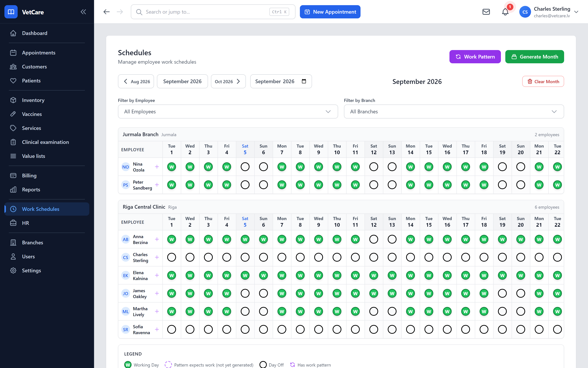Click the SR avatar for Sofia Ravenna

[126, 329]
